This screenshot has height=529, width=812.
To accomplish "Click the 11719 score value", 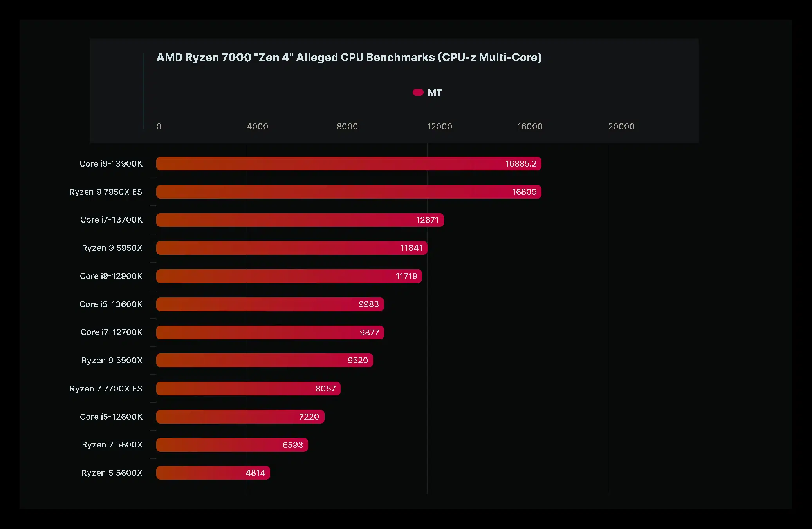I will click(406, 276).
